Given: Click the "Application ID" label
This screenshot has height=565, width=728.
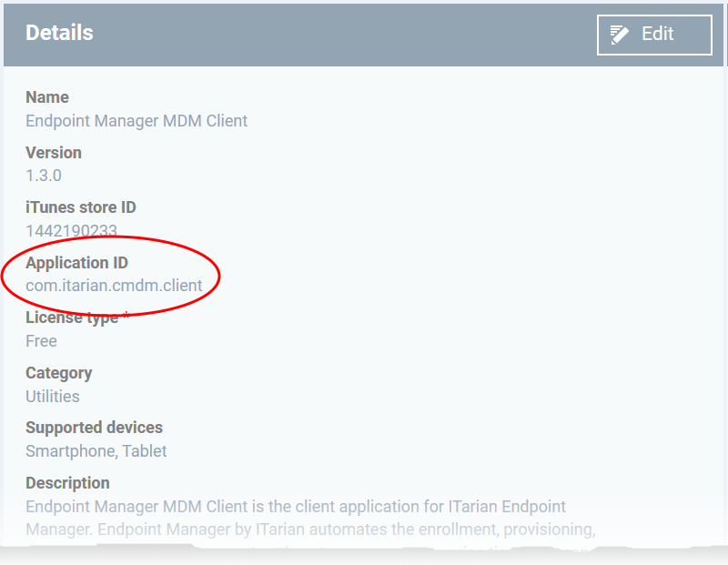Looking at the screenshot, I should click(x=76, y=263).
